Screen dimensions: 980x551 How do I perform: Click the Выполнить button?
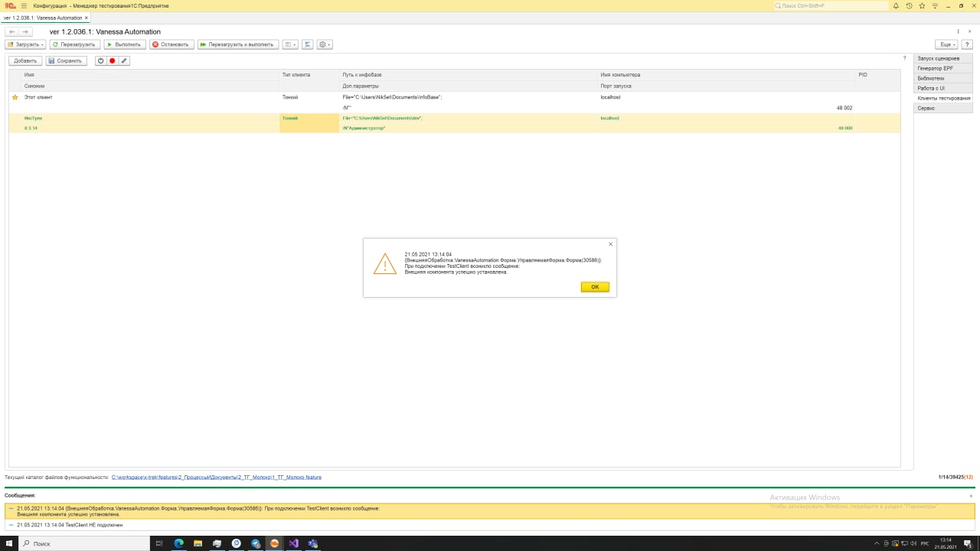(x=125, y=44)
